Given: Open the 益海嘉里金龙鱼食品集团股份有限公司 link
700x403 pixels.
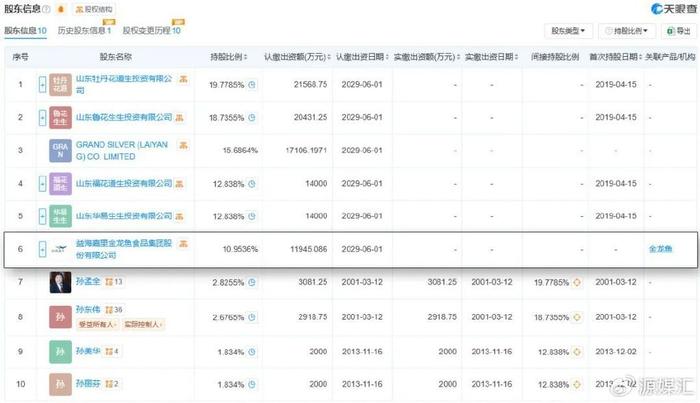Looking at the screenshot, I should coord(124,249).
